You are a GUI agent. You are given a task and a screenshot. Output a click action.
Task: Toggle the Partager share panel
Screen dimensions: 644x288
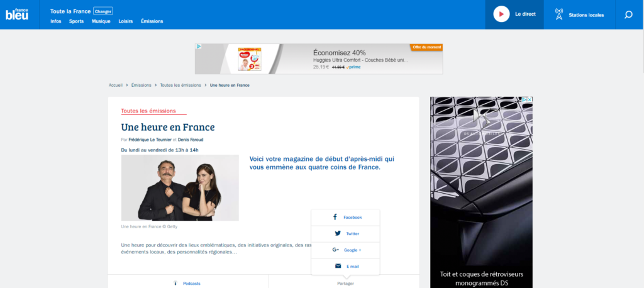point(345,284)
